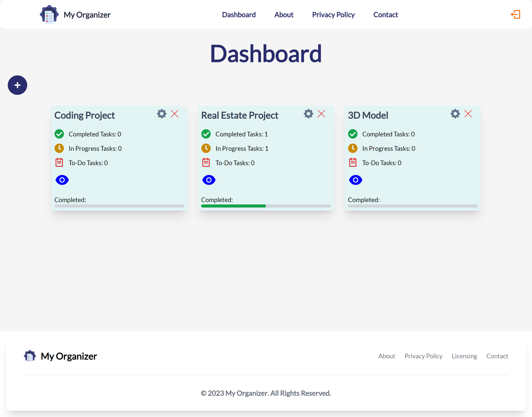The height and width of the screenshot is (417, 532).
Task: Click the Coding Project card title
Action: coord(84,115)
